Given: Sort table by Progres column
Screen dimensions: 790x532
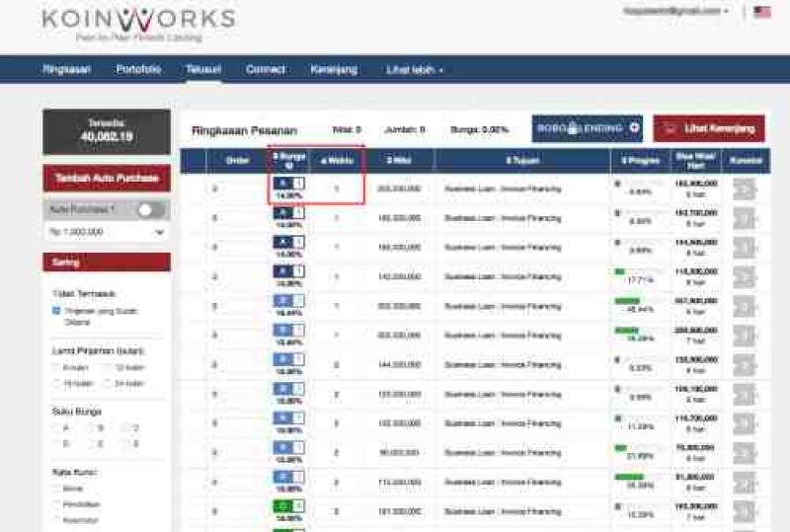Looking at the screenshot, I should tap(640, 161).
